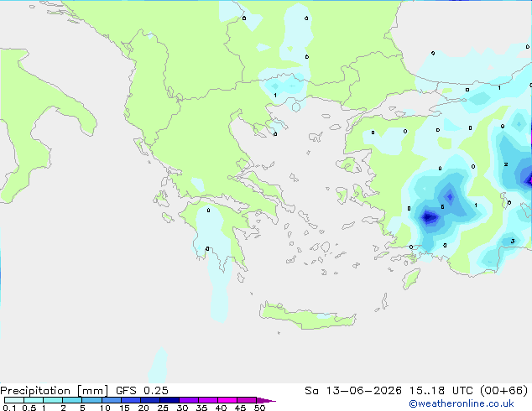The image size is (532, 411).
Task: Pick the 10–15 mm blue legend swatch
Action: pyautogui.click(x=111, y=400)
